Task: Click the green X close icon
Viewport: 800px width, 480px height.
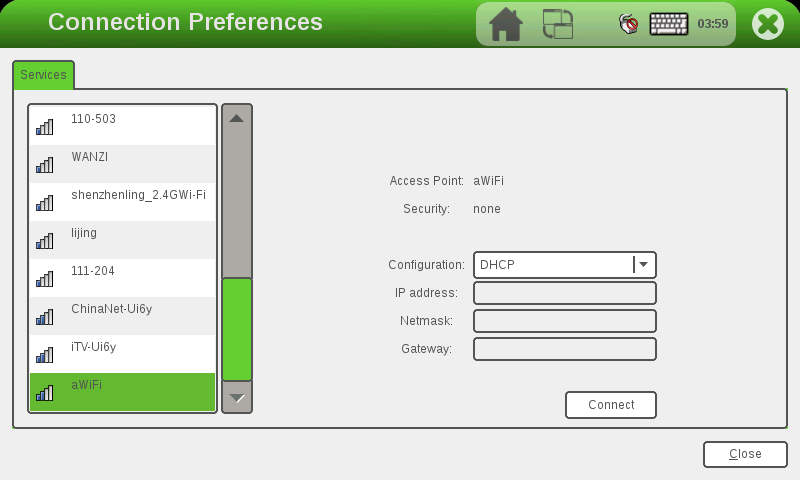Action: coord(767,24)
